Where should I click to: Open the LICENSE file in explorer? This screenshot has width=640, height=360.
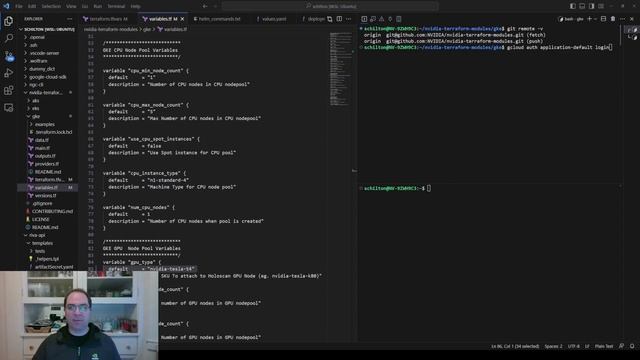(x=47, y=219)
